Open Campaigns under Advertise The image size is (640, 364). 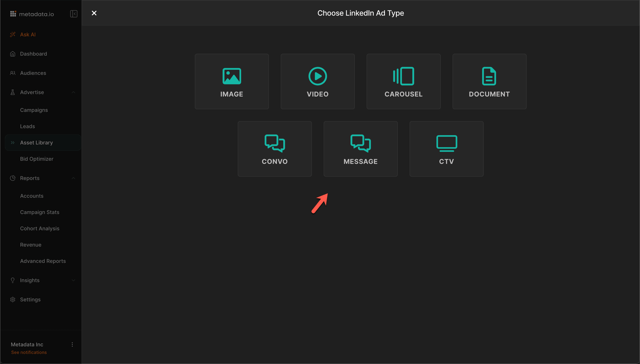tap(34, 110)
